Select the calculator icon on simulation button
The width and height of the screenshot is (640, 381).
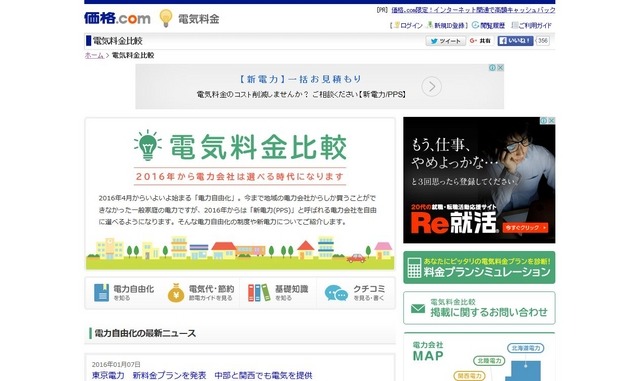click(414, 268)
